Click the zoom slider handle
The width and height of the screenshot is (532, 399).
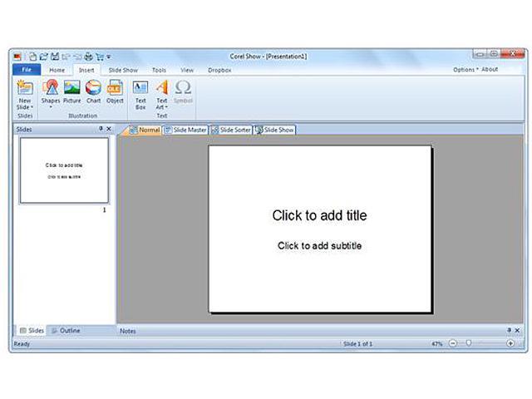click(469, 343)
